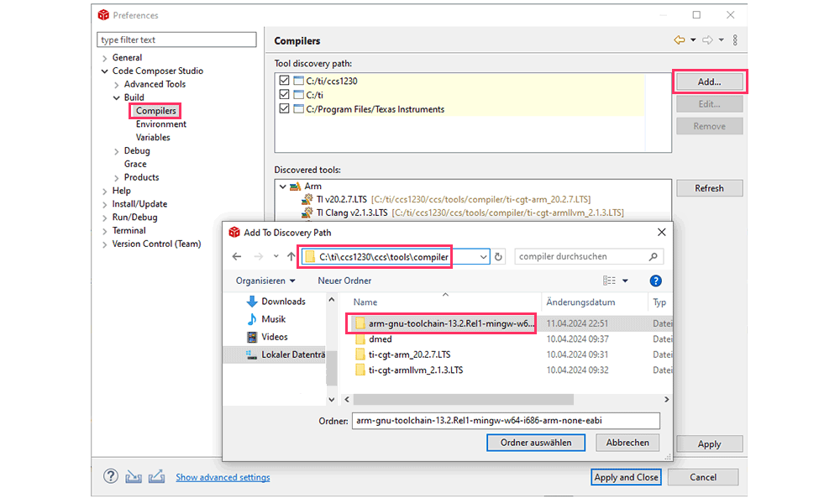This screenshot has width=840, height=504.
Task: Go forward in the folder dialog
Action: (258, 256)
